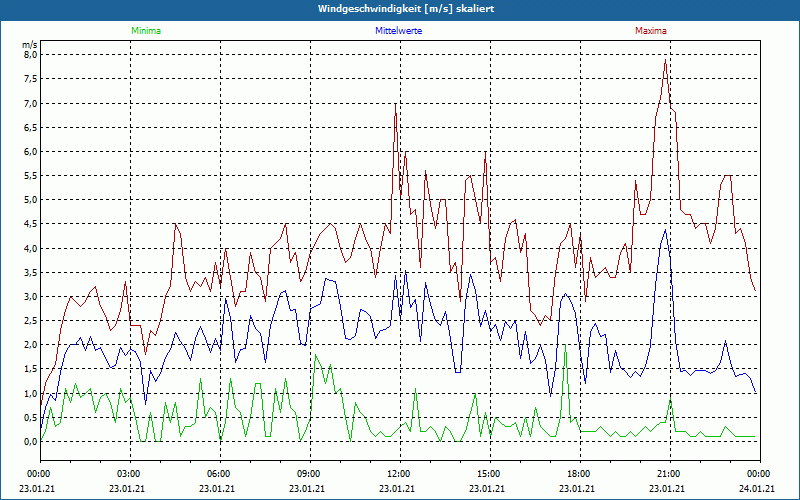The height and width of the screenshot is (500, 800).
Task: Select the red Maxima legend label
Action: 651,31
